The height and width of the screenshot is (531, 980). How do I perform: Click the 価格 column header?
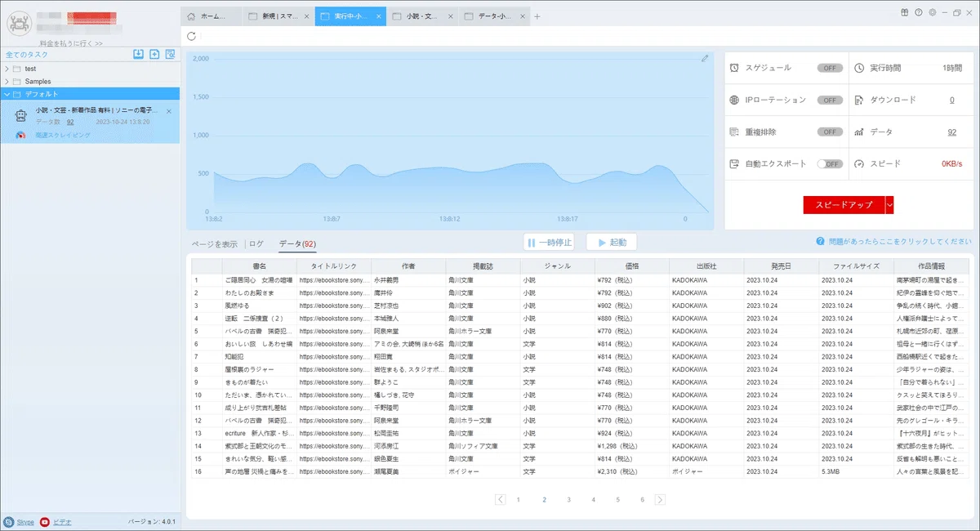pyautogui.click(x=631, y=266)
